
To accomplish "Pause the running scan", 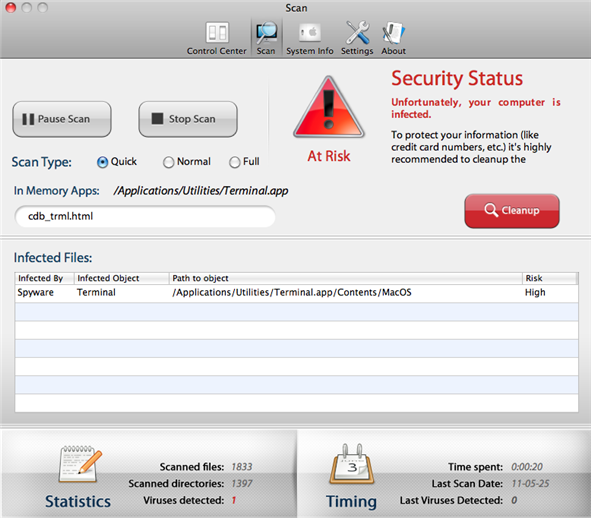I will point(62,119).
